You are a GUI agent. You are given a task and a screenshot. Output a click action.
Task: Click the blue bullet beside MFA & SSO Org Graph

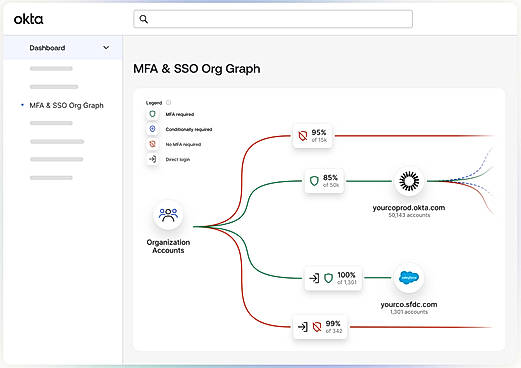[22, 105]
